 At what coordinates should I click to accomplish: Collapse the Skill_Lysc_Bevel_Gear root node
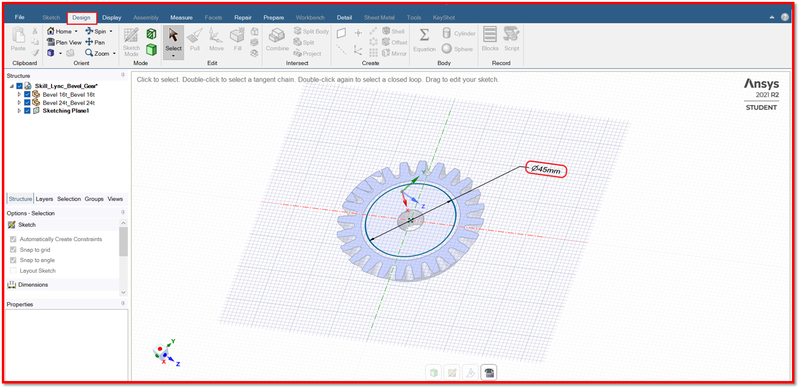(x=12, y=86)
